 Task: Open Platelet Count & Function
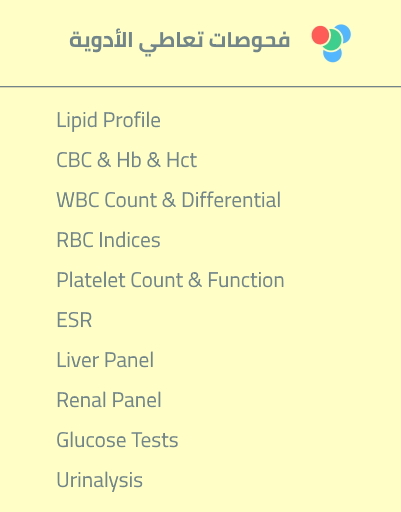click(170, 280)
